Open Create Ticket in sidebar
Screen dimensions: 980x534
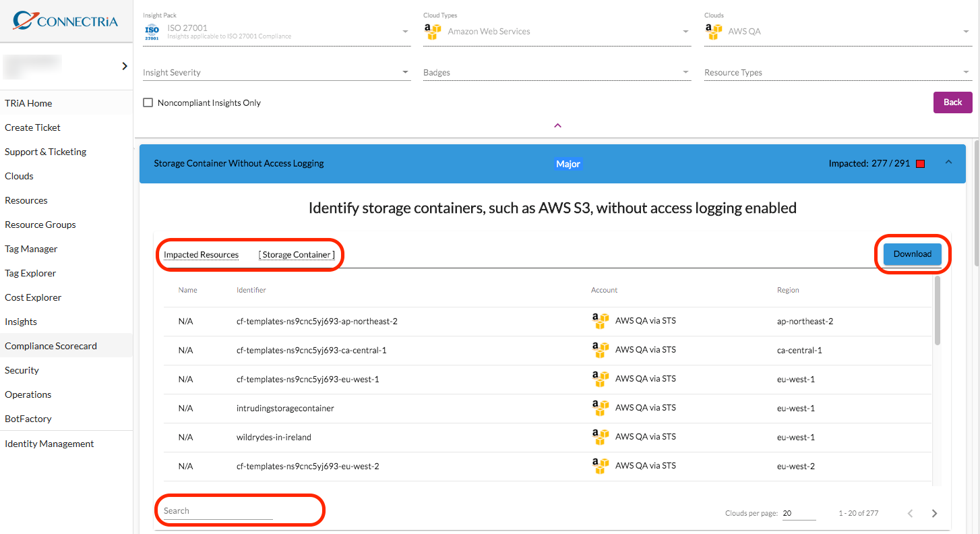[66, 127]
